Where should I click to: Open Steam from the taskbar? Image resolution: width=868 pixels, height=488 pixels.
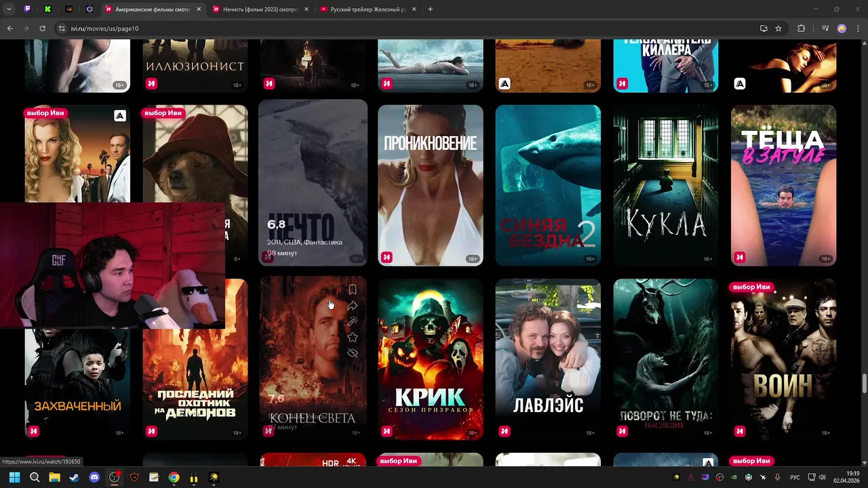tap(74, 477)
